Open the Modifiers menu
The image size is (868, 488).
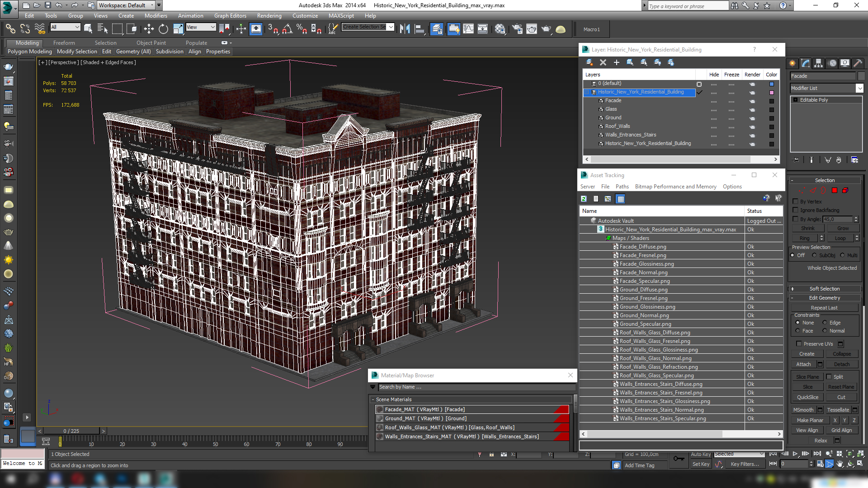pyautogui.click(x=156, y=16)
